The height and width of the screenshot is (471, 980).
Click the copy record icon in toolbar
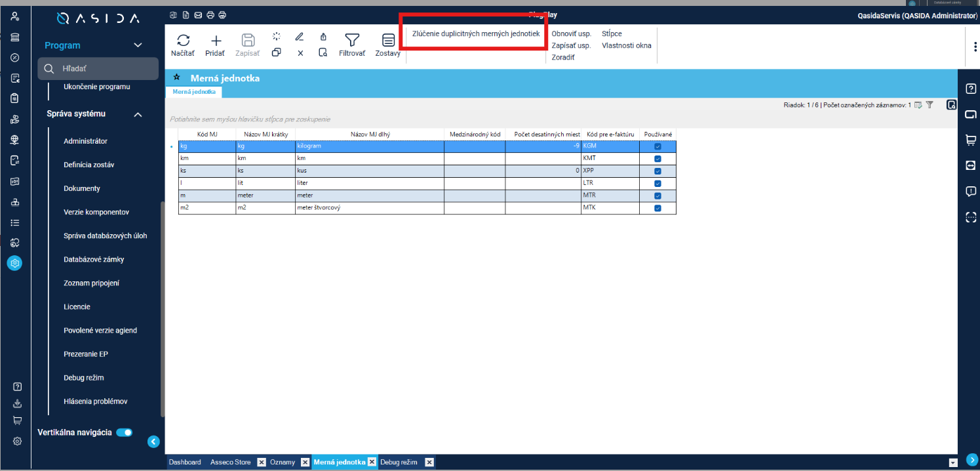coord(276,52)
